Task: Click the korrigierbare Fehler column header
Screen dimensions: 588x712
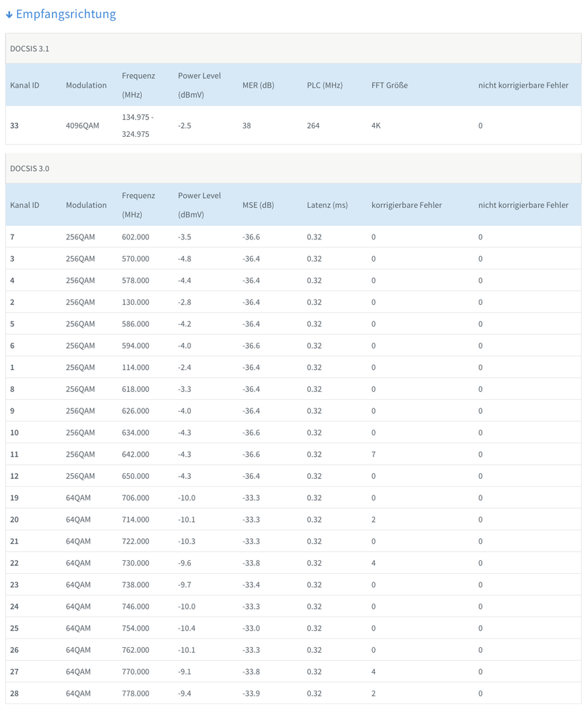Action: (406, 205)
